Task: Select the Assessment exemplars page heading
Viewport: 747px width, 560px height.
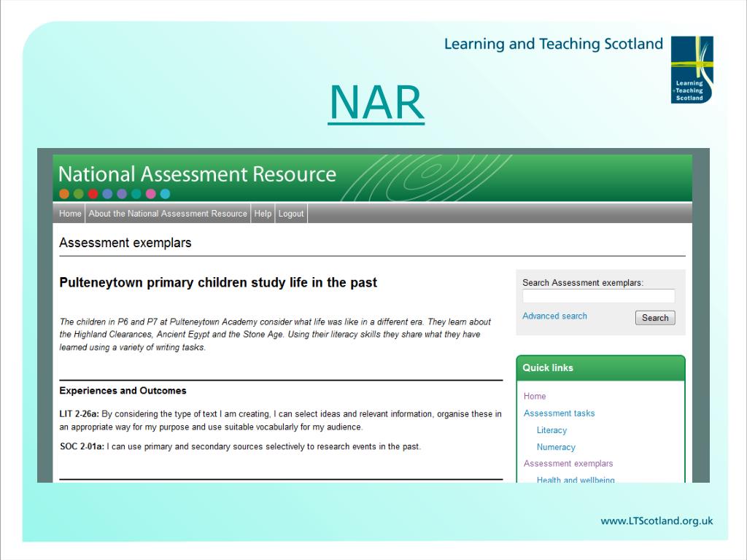Action: pos(125,243)
